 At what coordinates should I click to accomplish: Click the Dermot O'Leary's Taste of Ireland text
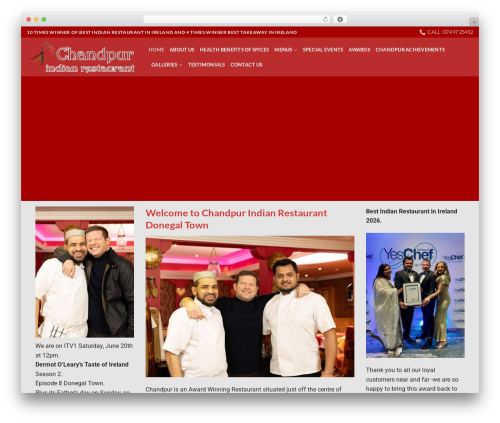(82, 364)
